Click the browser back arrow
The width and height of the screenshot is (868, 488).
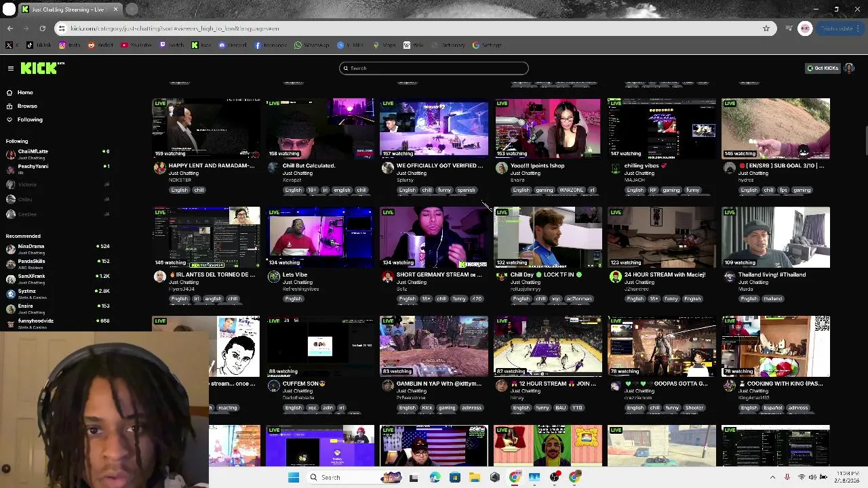pos(10,28)
